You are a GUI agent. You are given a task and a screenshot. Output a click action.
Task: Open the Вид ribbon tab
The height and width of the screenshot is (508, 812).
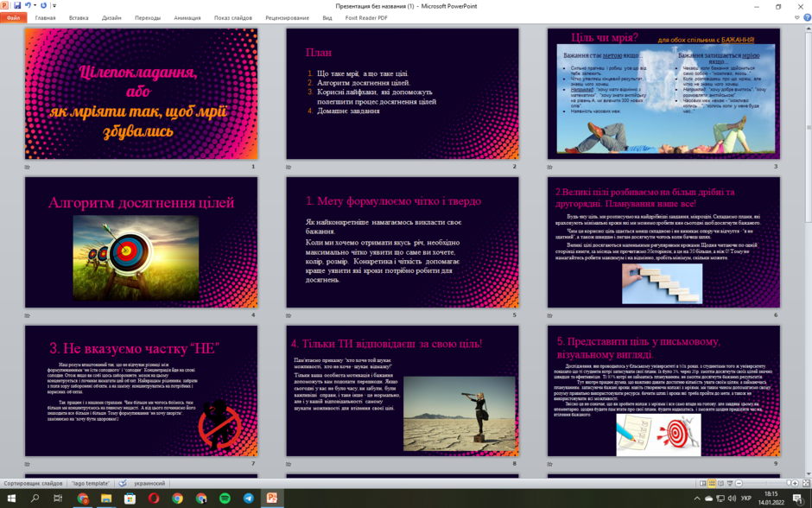[327, 17]
